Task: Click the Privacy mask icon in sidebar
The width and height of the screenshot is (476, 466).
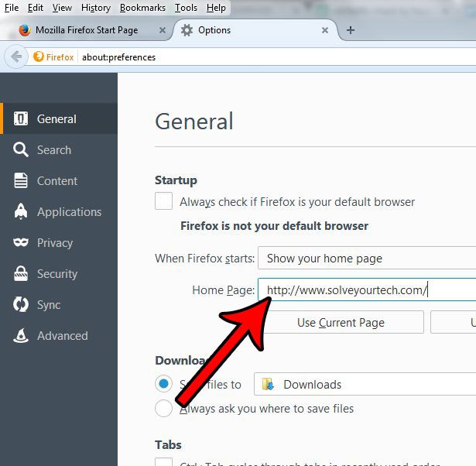Action: point(21,242)
